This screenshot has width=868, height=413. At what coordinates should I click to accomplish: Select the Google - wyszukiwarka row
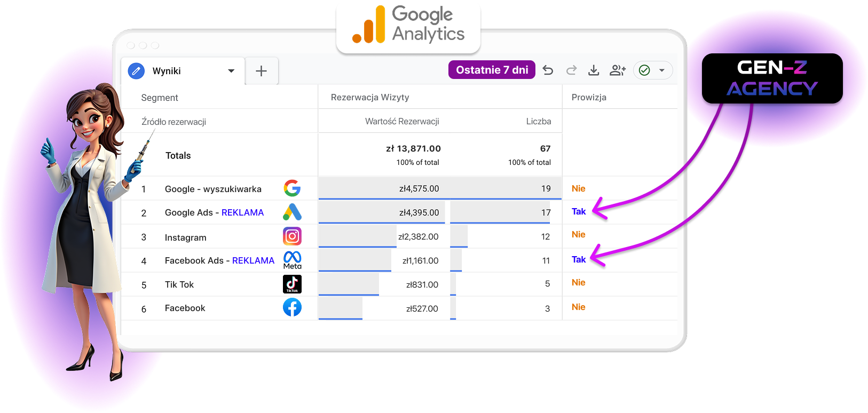399,188
